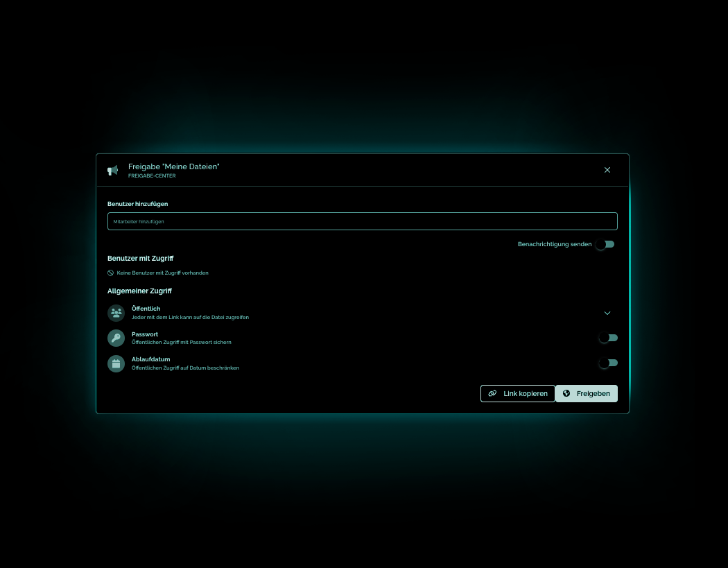Click the Öffentlich description about link access
This screenshot has height=568, width=728.
pos(190,318)
